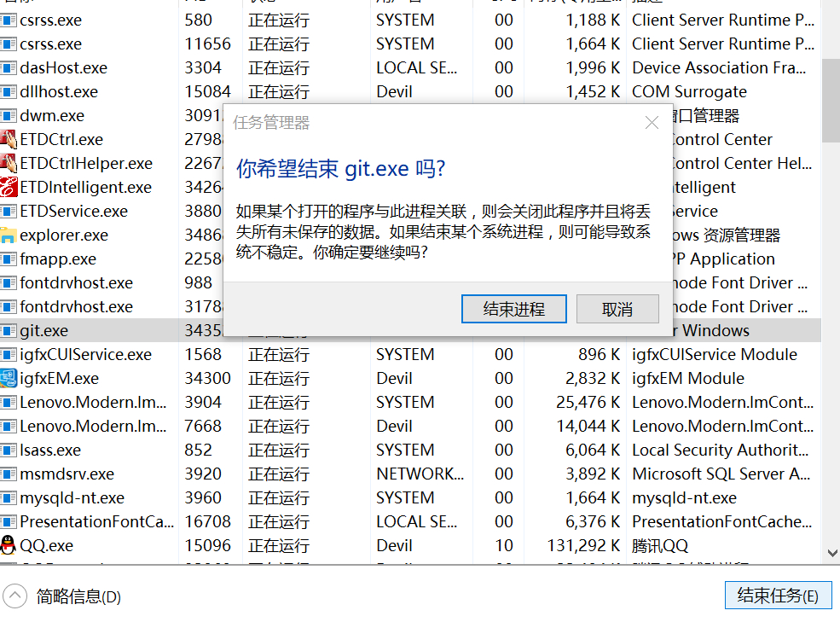Click the igfxEM Module description
The image size is (840, 622).
tap(688, 379)
